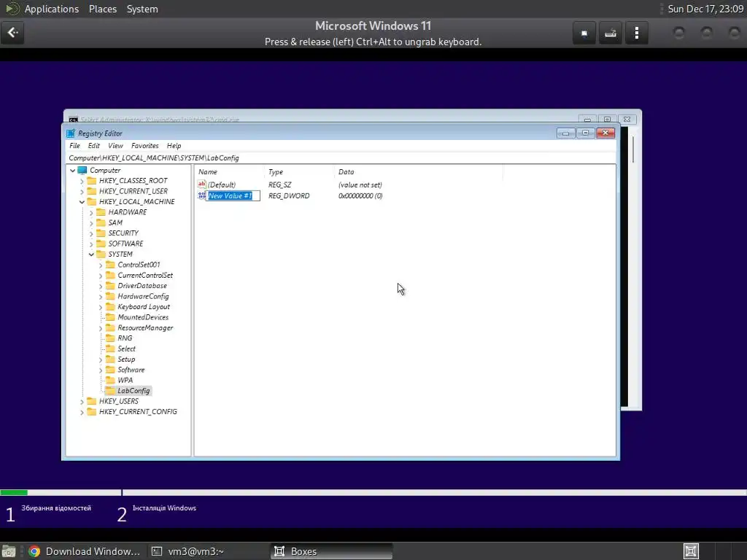The image size is (747, 560).
Task: Expand the HKEY_USERS node
Action: coord(82,402)
